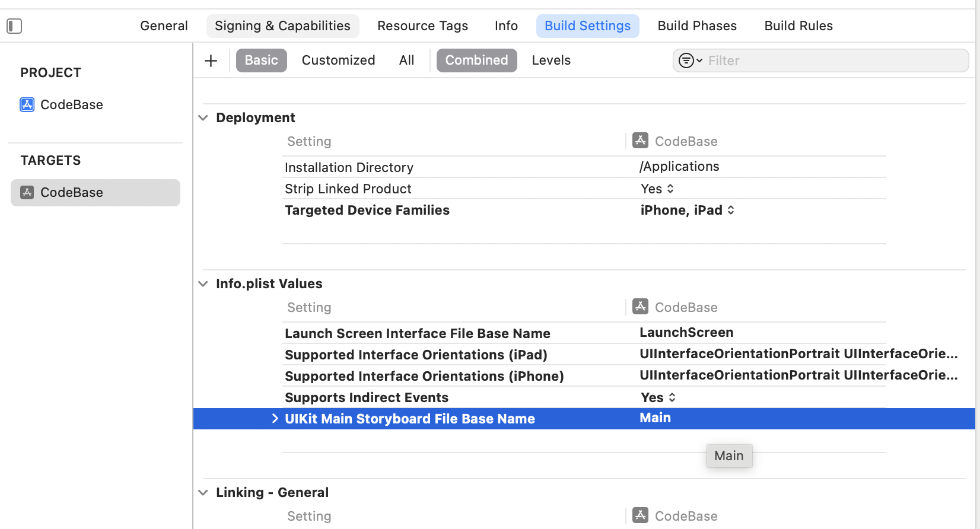Select Combined view mode

pyautogui.click(x=476, y=60)
